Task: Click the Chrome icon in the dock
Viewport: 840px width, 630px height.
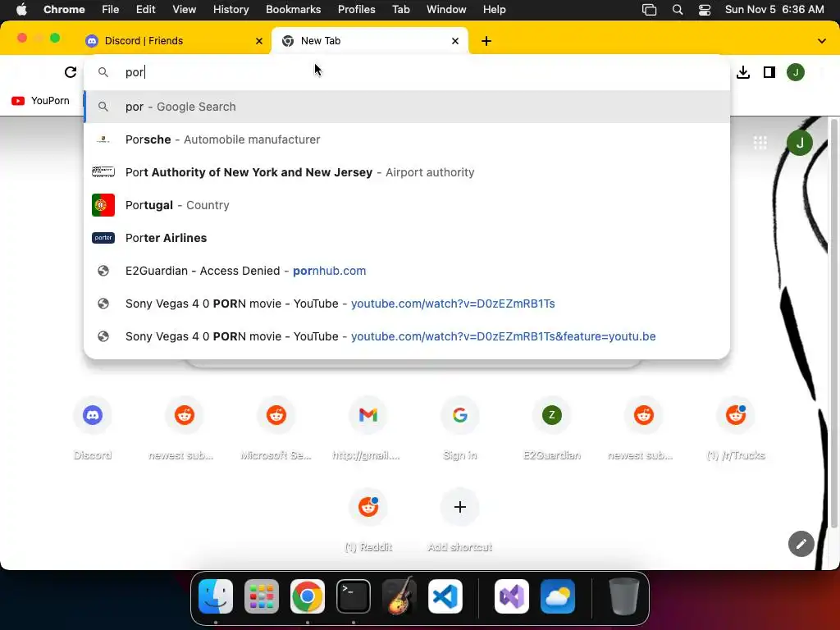Action: [x=308, y=596]
